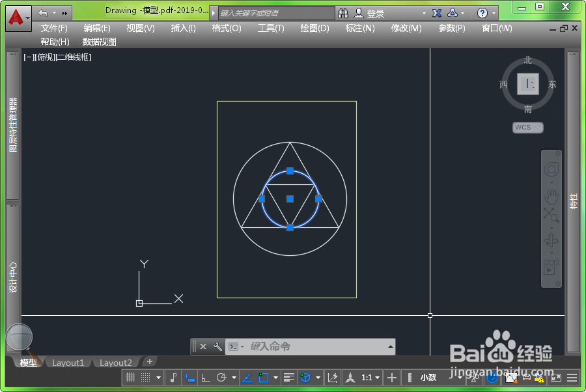586x392 pixels.
Task: Open the Autodesk Exchange X icon
Action: [436, 13]
